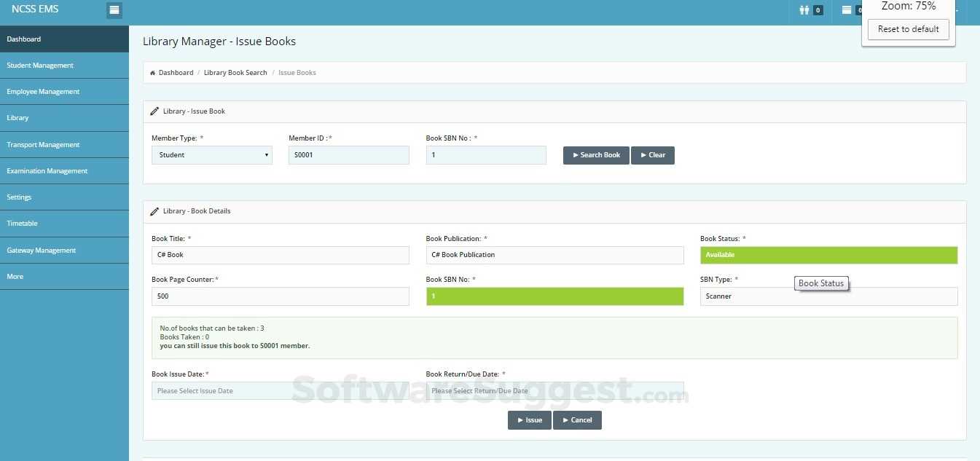
Task: Click 'No.of books that can be taken : 3'
Action: pos(212,328)
